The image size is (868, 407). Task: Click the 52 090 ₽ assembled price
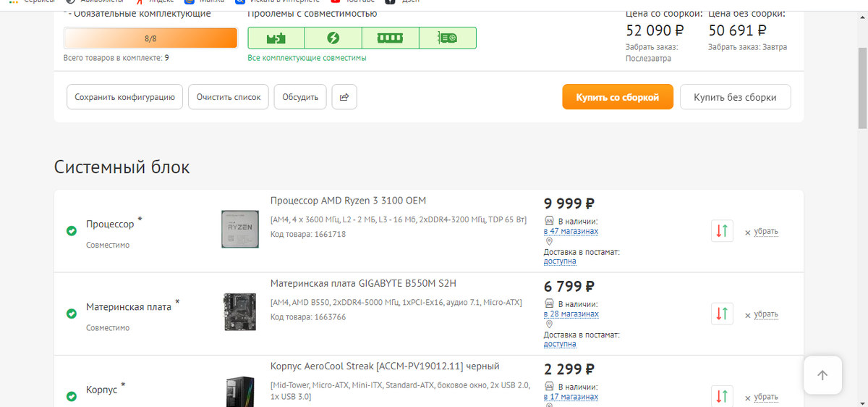(655, 31)
